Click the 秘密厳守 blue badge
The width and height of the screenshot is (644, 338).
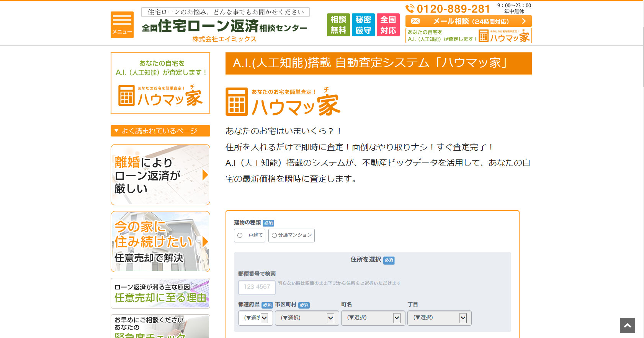[x=363, y=25]
